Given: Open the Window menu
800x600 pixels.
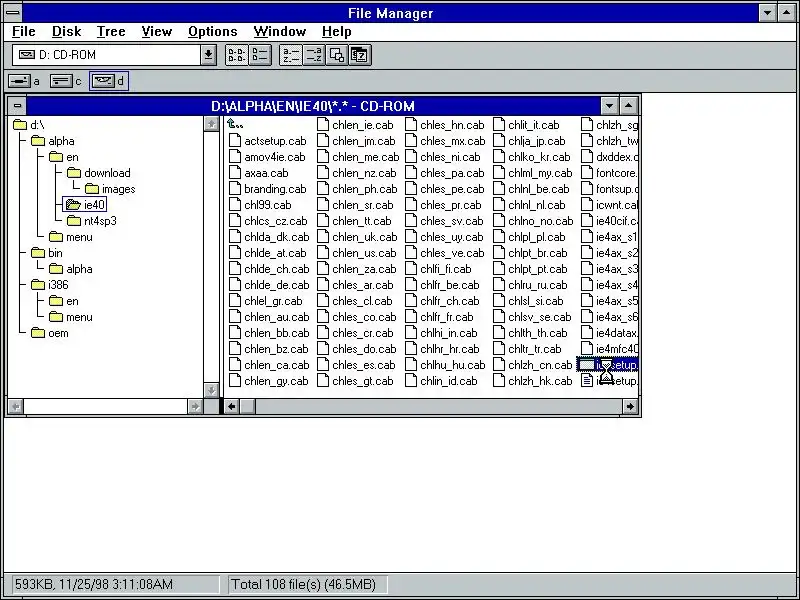Looking at the screenshot, I should pos(280,32).
